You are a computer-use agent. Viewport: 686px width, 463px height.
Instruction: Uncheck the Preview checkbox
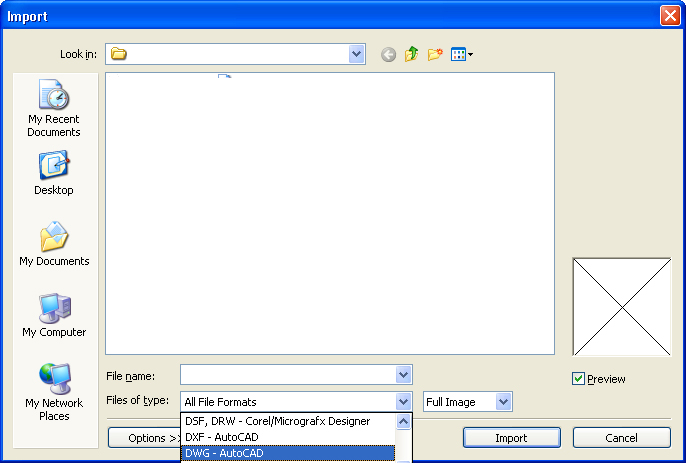(578, 379)
